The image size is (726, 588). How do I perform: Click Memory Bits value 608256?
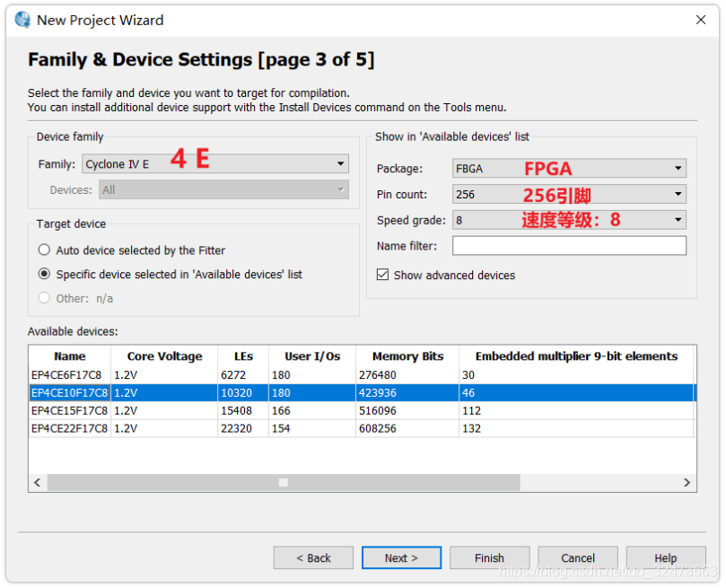[377, 429]
